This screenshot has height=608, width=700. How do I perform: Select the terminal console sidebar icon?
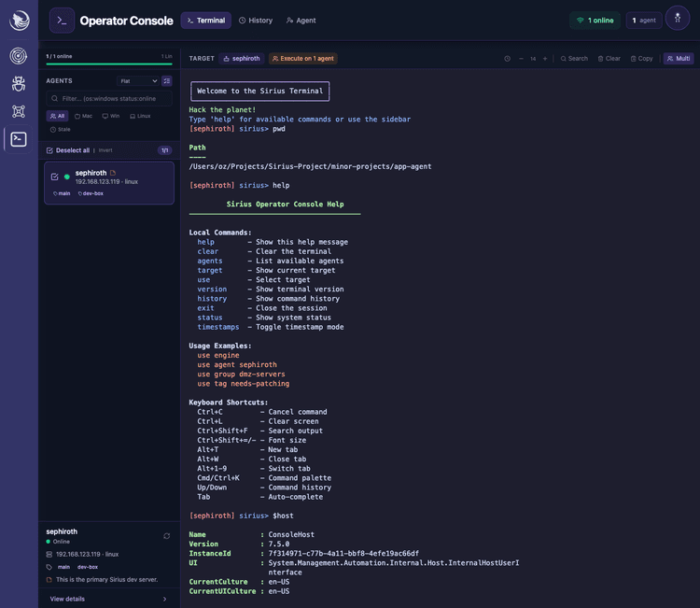pos(19,139)
